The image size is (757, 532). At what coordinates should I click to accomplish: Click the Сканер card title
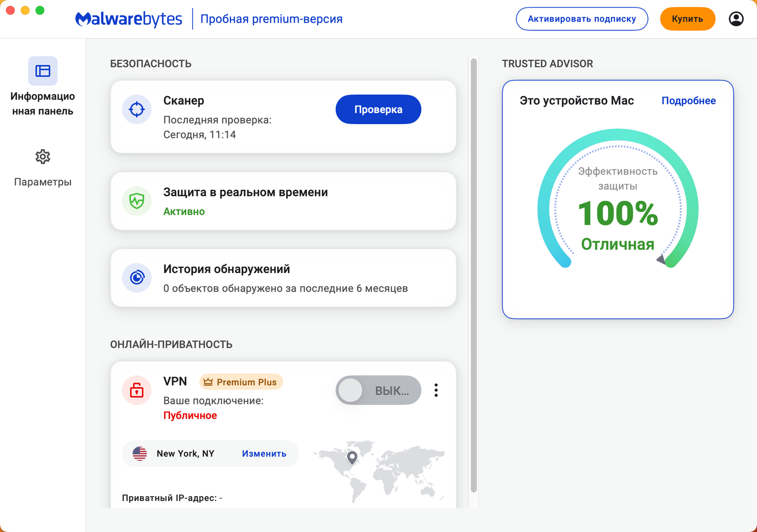point(184,100)
